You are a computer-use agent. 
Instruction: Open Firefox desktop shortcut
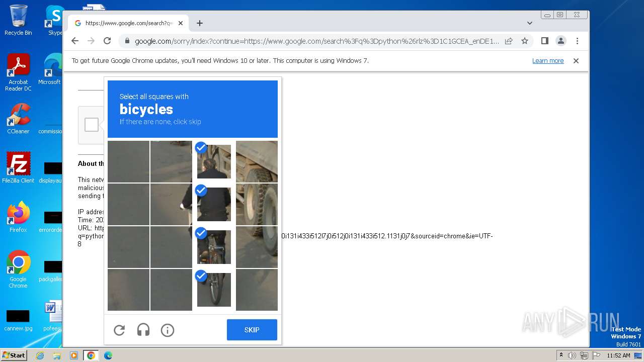point(18,217)
